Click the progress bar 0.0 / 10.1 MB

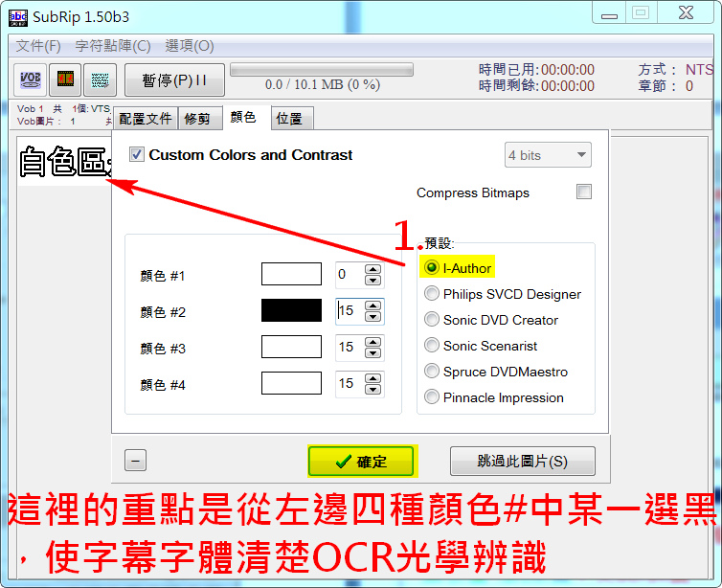click(x=322, y=70)
